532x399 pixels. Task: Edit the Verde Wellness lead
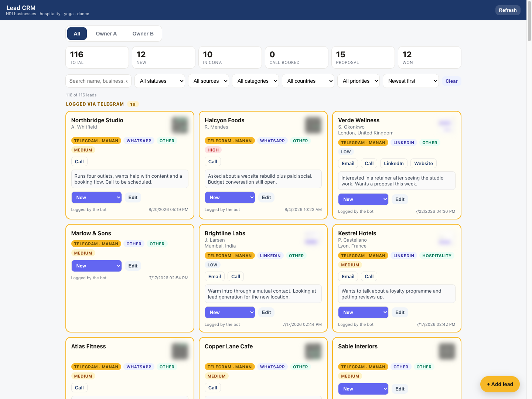(400, 199)
